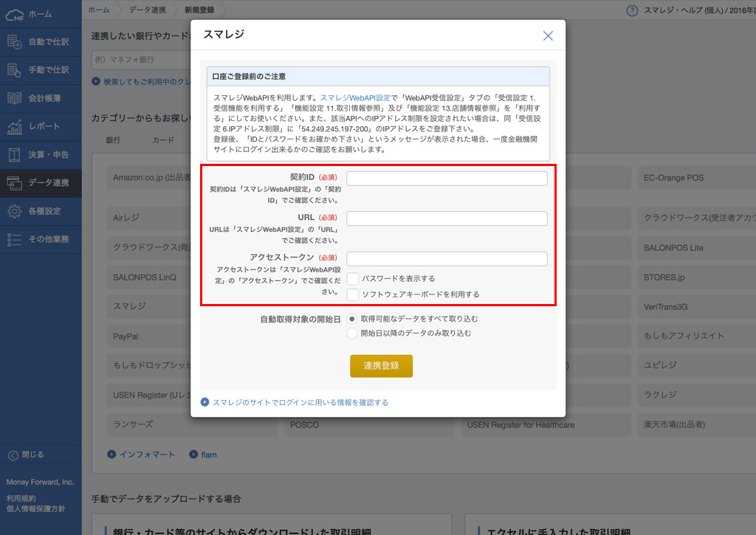Click the arrow icon beside flam
756x535 pixels.
[x=193, y=454]
